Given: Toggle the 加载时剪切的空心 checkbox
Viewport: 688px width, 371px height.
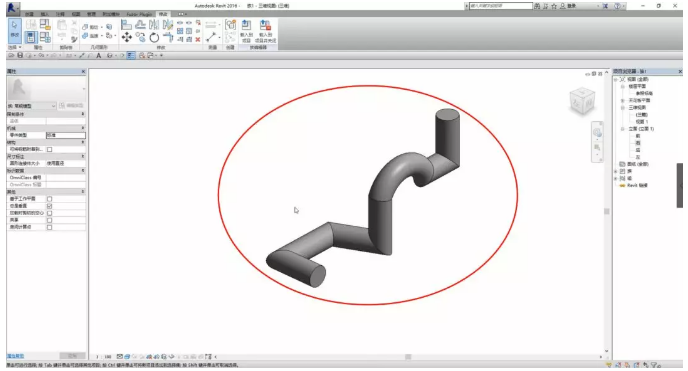Looking at the screenshot, I should pos(49,213).
